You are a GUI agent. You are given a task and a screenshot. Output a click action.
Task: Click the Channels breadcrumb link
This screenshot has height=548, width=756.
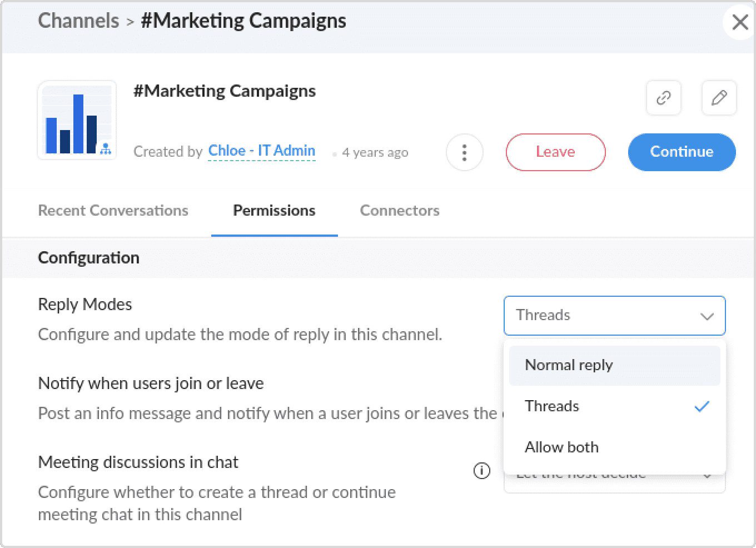click(78, 21)
